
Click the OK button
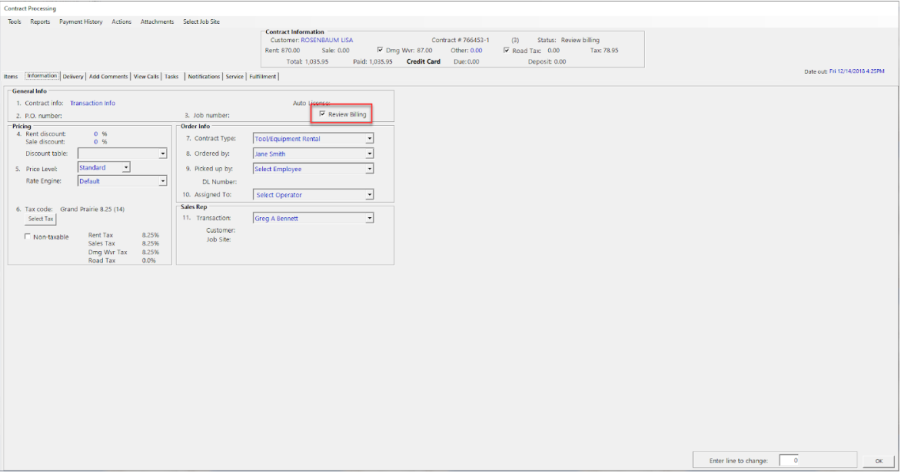point(879,461)
